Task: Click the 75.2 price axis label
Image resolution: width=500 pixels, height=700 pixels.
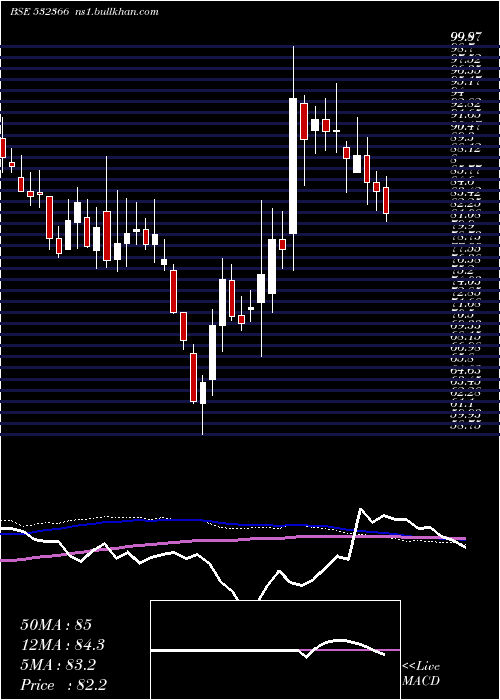Action: (462, 271)
